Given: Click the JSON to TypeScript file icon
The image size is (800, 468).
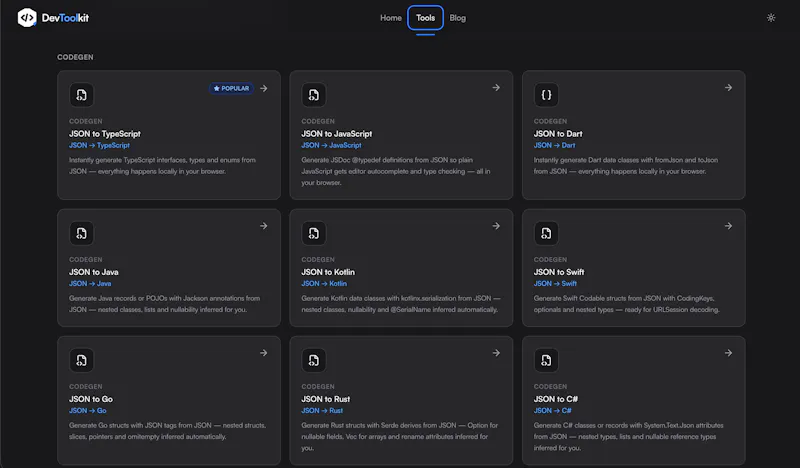Looking at the screenshot, I should 82,95.
